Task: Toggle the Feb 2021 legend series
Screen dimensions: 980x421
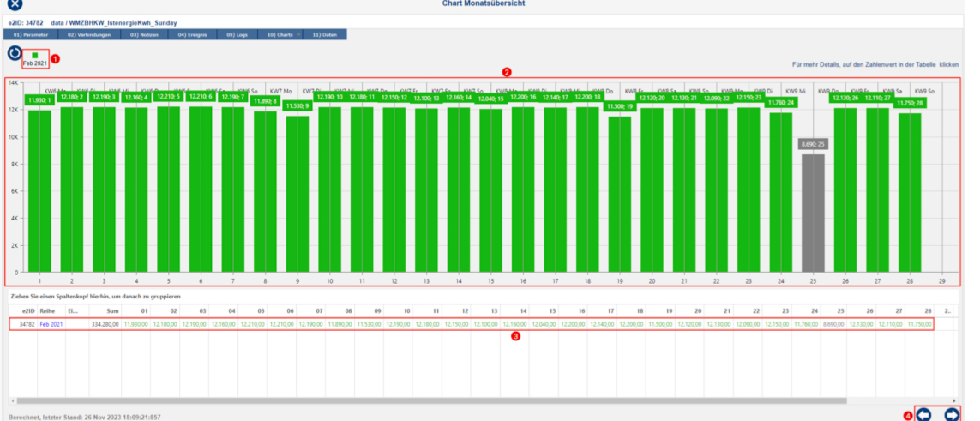Action: (x=35, y=58)
